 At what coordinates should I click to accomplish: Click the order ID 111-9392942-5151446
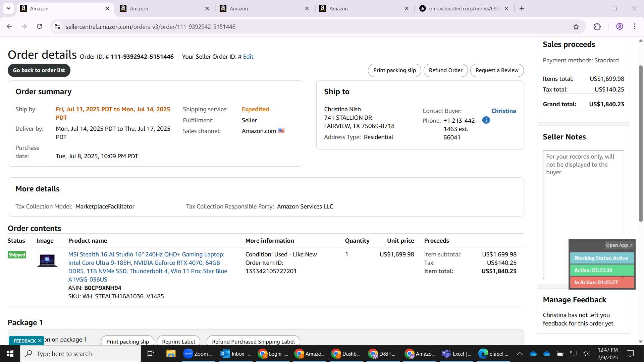point(142,57)
